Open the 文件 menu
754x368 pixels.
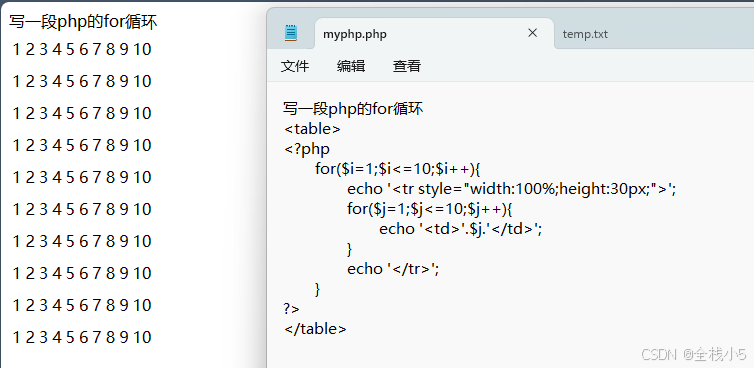[x=295, y=66]
